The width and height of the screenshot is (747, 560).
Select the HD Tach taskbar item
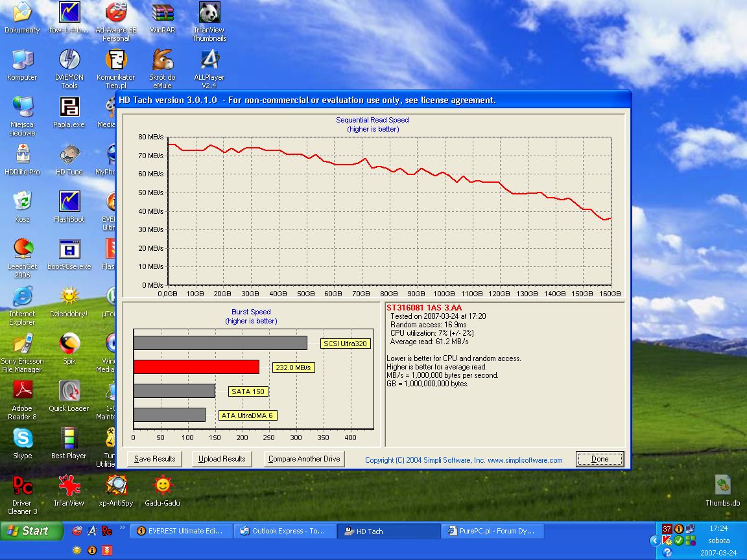[x=388, y=531]
